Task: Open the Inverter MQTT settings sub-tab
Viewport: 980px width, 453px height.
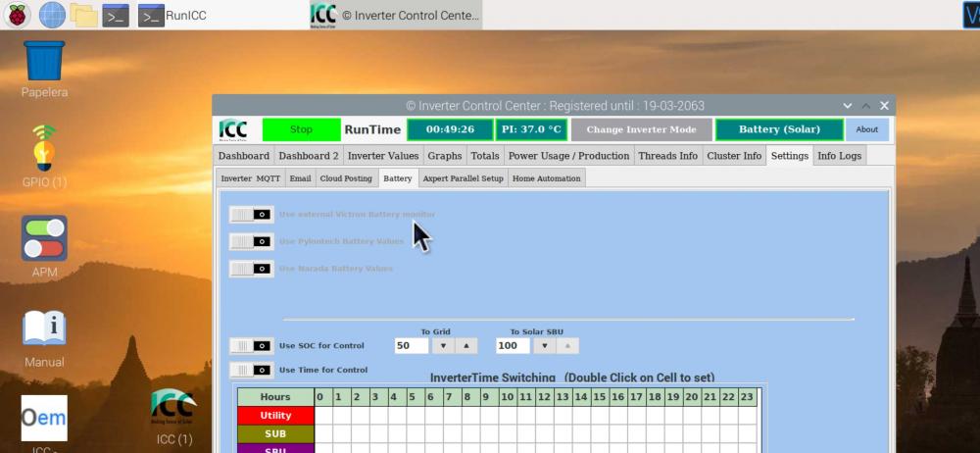Action: pyautogui.click(x=251, y=178)
